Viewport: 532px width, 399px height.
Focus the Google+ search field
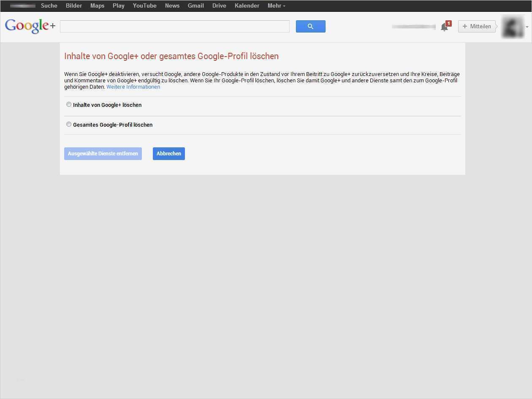coord(175,26)
